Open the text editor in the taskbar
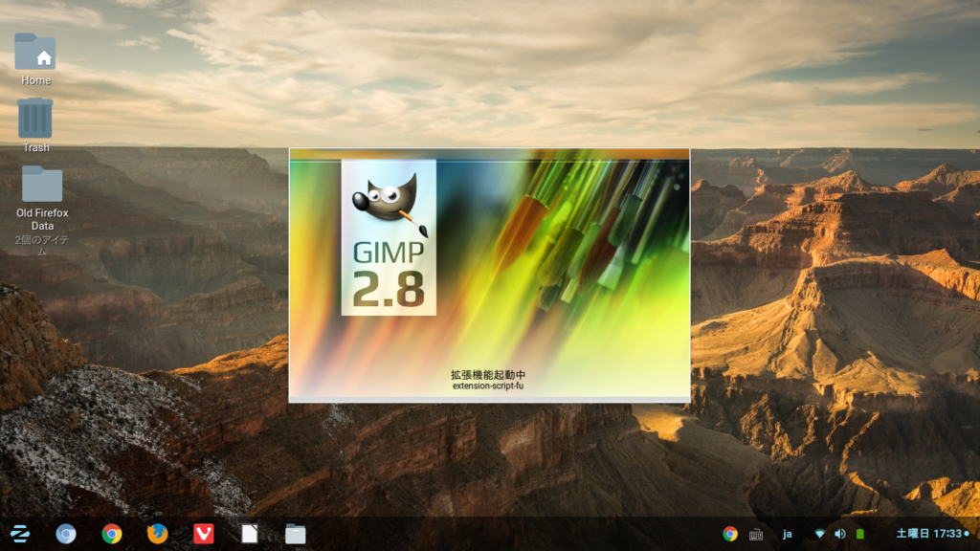The width and height of the screenshot is (980, 551). pos(248,535)
